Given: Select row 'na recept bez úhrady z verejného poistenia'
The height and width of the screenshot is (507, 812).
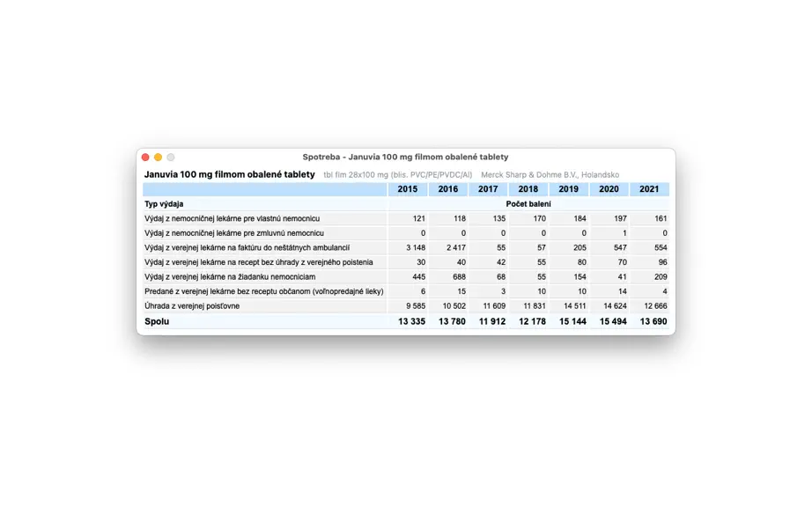Looking at the screenshot, I should (x=406, y=261).
